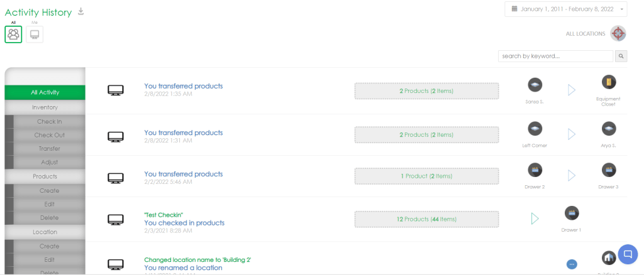Open "You checked in products" entry
This screenshot has width=644, height=275.
(x=184, y=223)
